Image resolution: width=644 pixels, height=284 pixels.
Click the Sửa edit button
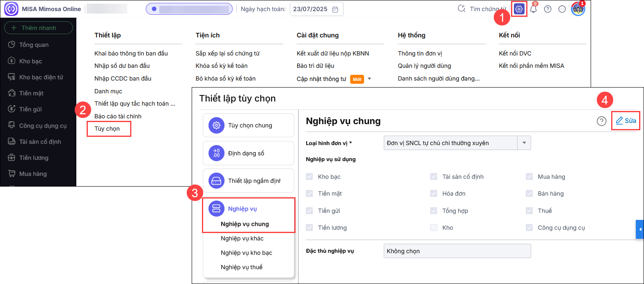[x=626, y=121]
